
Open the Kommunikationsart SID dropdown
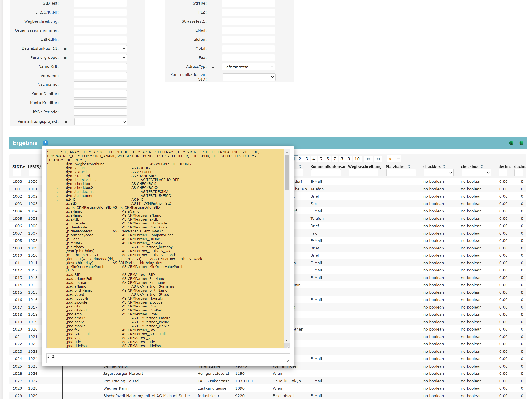[249, 77]
